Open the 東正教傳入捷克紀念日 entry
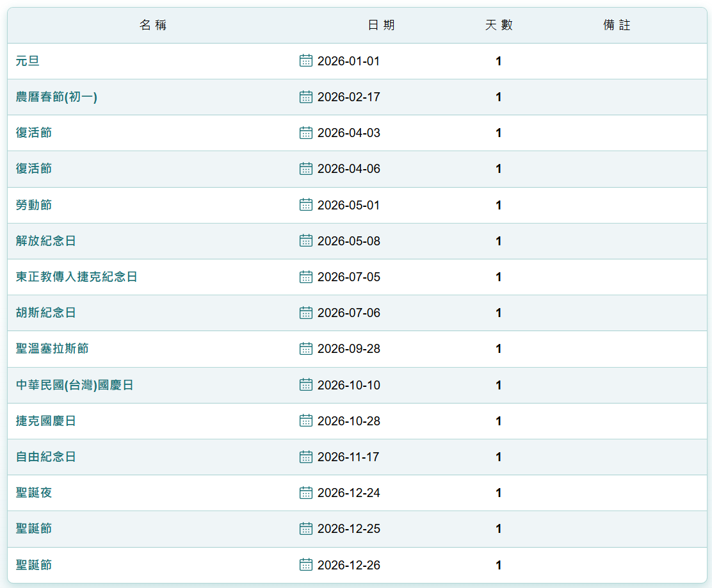Viewport: 712px width, 588px height. [x=77, y=277]
